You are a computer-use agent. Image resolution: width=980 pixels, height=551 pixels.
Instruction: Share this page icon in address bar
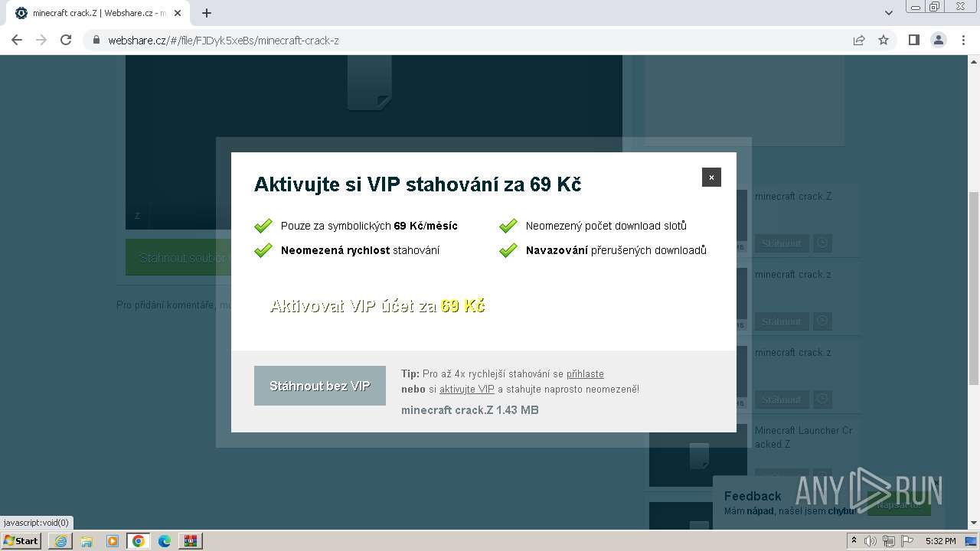click(x=859, y=40)
